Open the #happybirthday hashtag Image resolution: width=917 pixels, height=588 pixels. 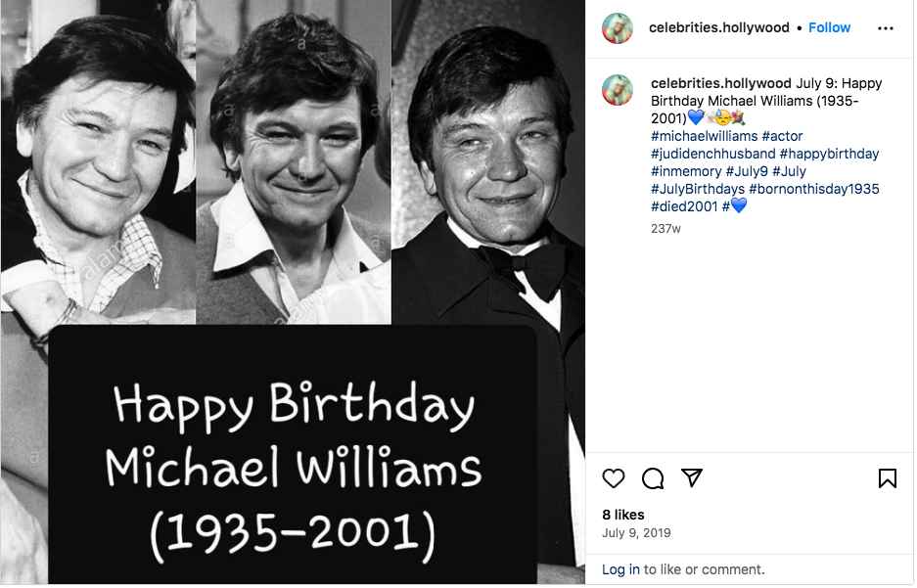click(x=830, y=154)
